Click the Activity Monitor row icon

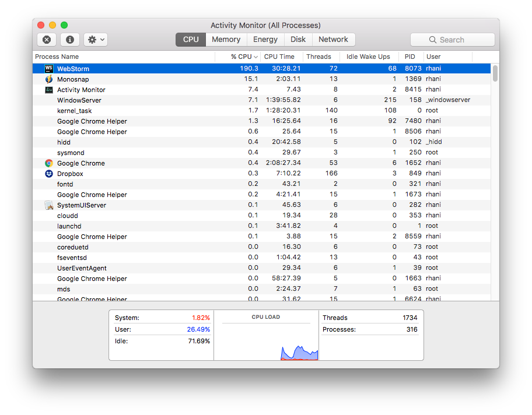click(x=49, y=90)
